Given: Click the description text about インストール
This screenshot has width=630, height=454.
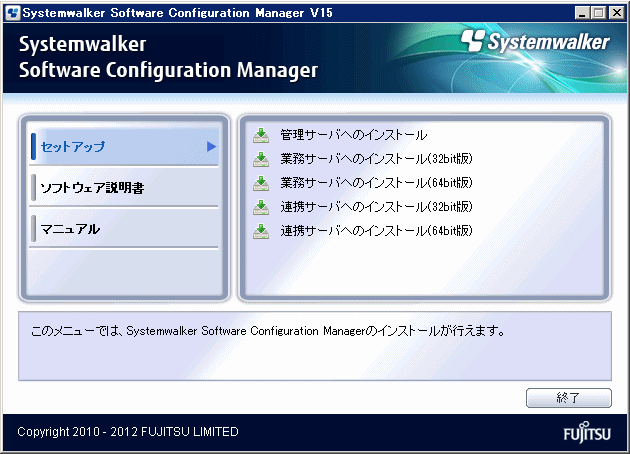Looking at the screenshot, I should (x=268, y=331).
